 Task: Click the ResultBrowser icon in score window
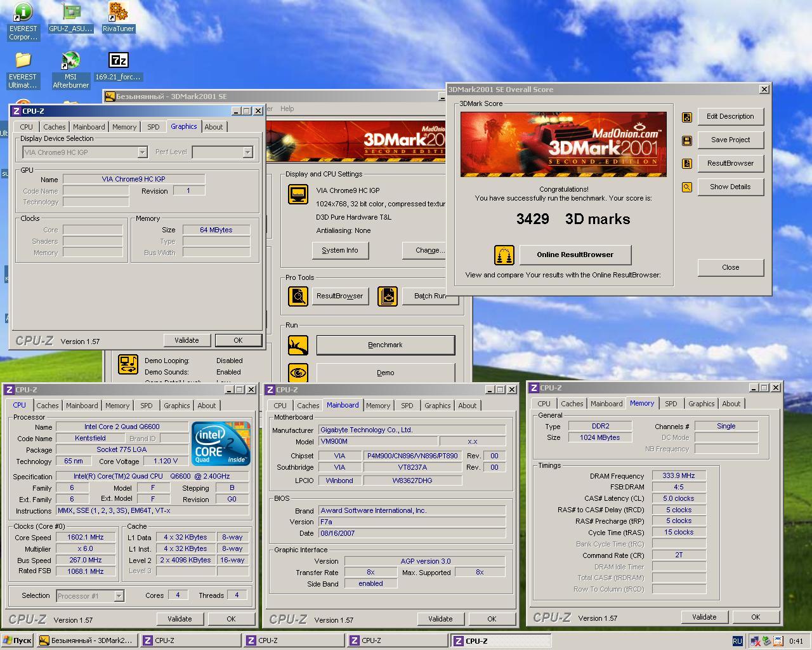(x=686, y=164)
